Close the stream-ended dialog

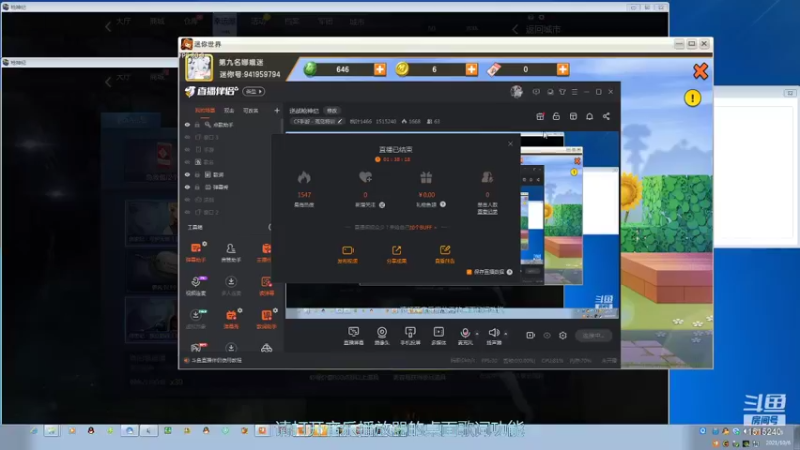510,144
